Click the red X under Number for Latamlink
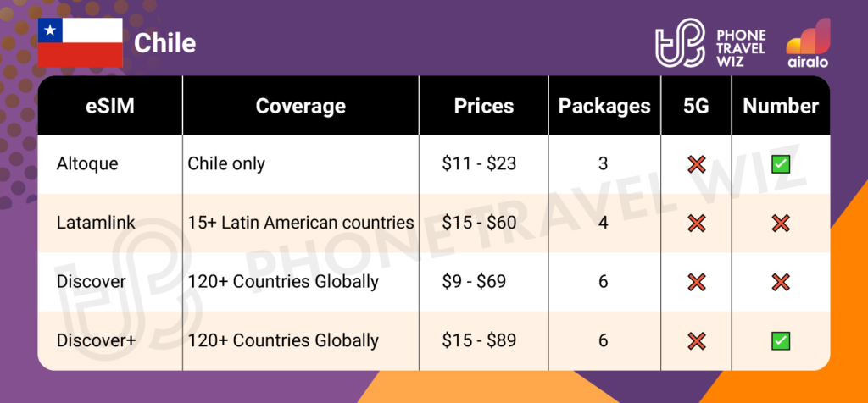The image size is (868, 403). click(x=781, y=223)
